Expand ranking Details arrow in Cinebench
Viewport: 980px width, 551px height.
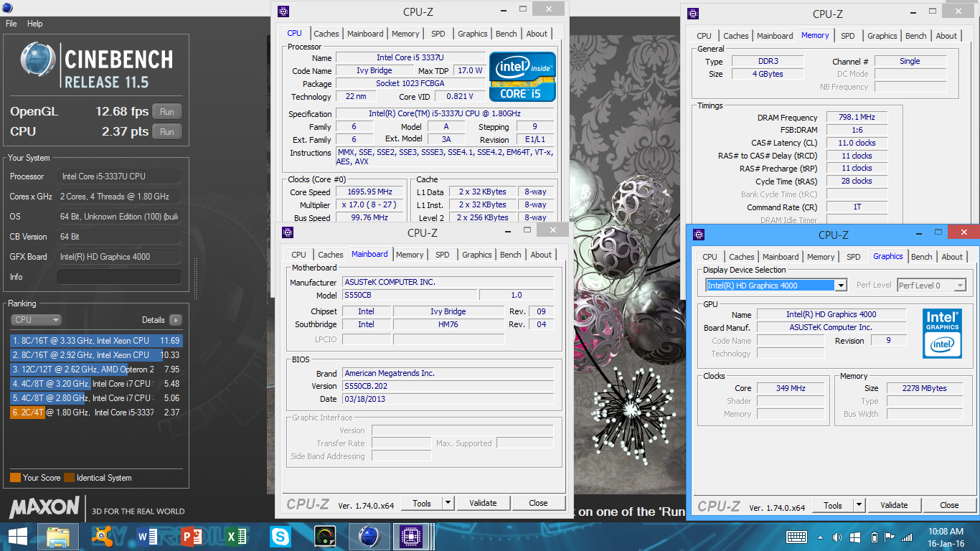coord(175,320)
